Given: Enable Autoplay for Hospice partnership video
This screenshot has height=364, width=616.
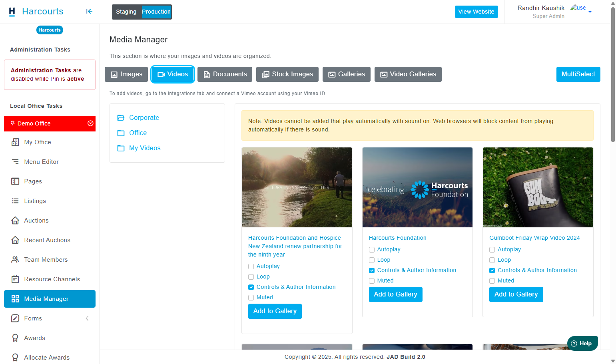Looking at the screenshot, I should [x=251, y=267].
